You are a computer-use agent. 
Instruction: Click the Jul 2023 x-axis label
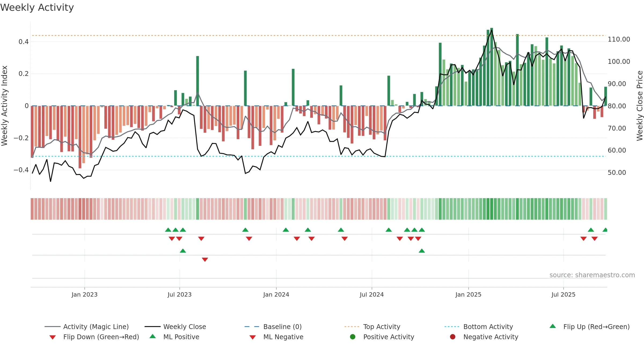pos(180,294)
